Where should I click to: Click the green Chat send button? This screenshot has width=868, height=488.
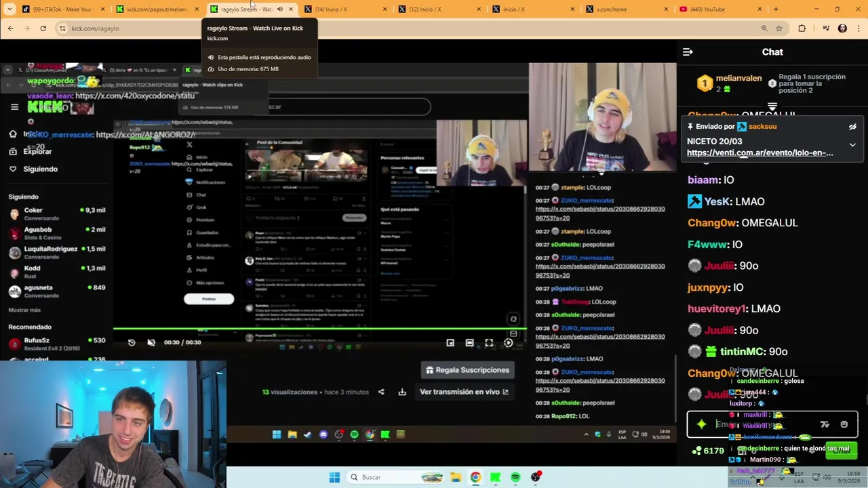(841, 451)
